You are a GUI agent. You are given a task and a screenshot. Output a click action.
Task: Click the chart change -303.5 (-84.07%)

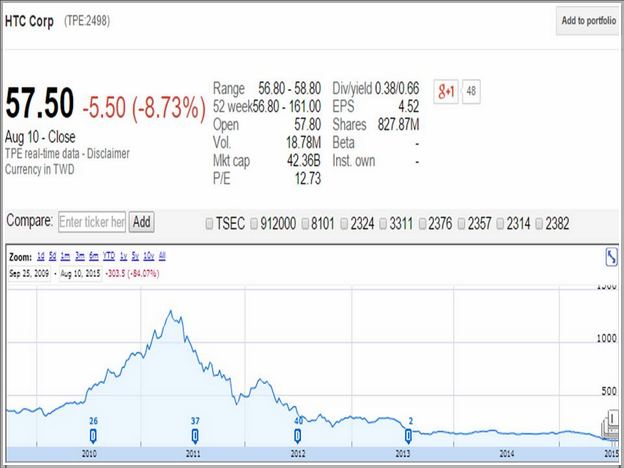click(x=132, y=273)
